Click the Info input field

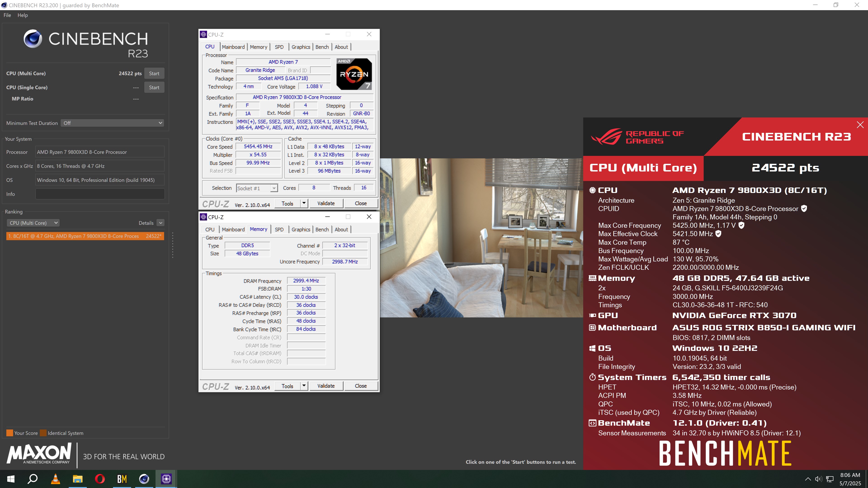[100, 194]
